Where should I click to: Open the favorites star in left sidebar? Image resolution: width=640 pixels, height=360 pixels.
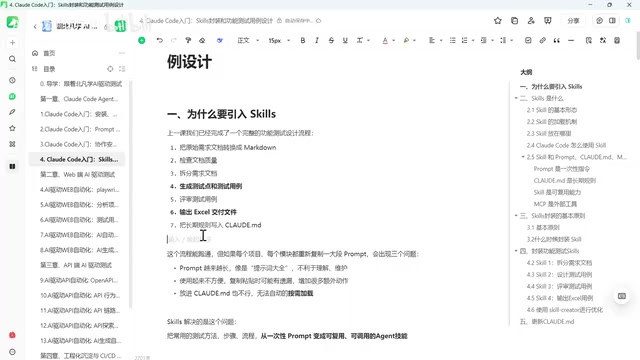[x=12, y=128]
